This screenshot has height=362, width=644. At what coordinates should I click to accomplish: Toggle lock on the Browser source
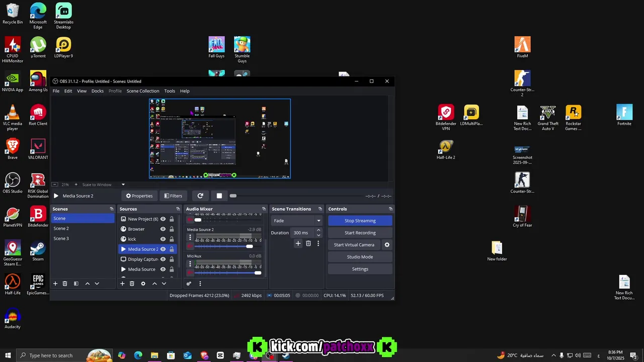(x=172, y=229)
